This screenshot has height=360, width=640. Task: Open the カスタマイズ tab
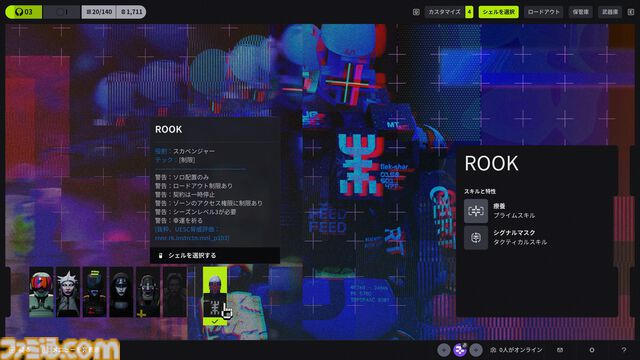444,12
